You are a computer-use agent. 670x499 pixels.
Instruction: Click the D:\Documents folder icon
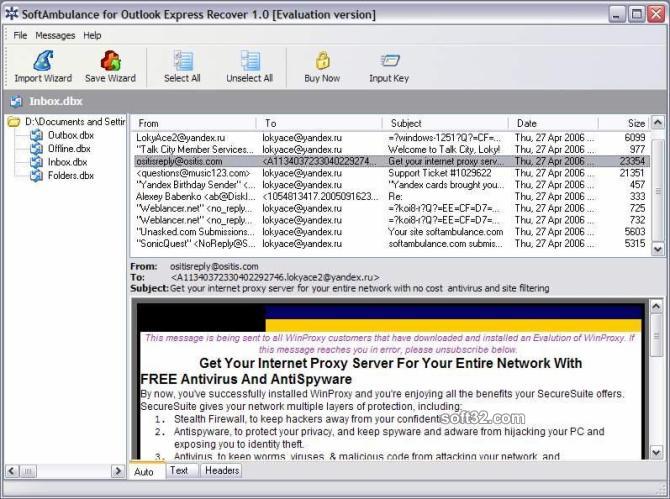[14, 122]
